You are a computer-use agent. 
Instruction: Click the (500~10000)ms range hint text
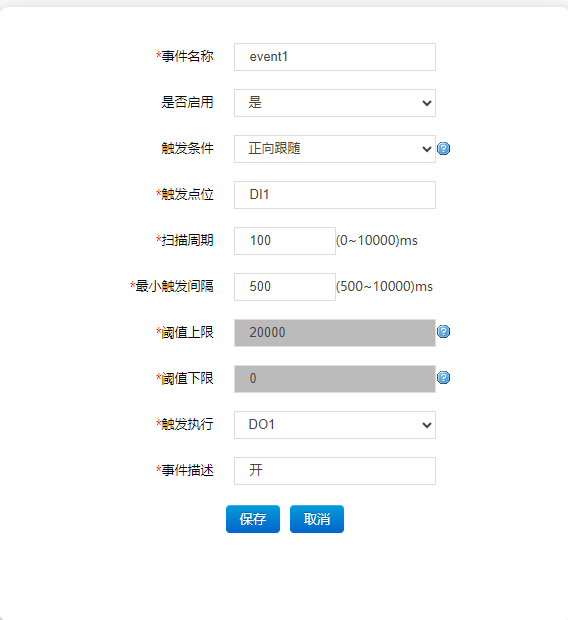pos(384,286)
